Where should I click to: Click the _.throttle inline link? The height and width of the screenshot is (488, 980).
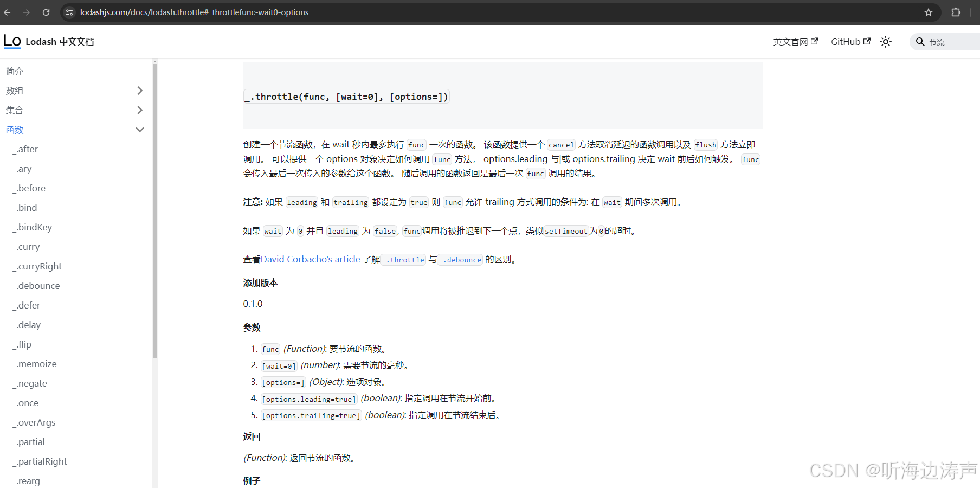coord(403,260)
